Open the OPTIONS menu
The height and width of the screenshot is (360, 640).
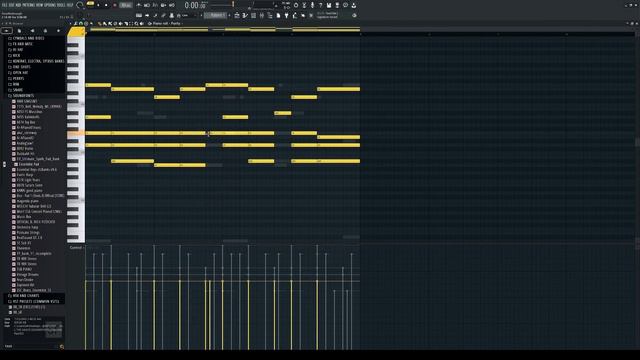pos(51,5)
